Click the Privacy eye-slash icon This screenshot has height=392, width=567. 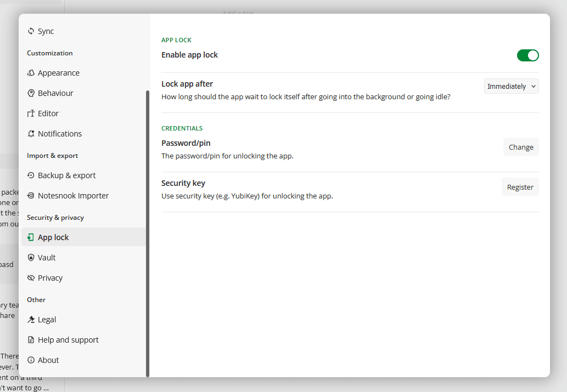31,277
